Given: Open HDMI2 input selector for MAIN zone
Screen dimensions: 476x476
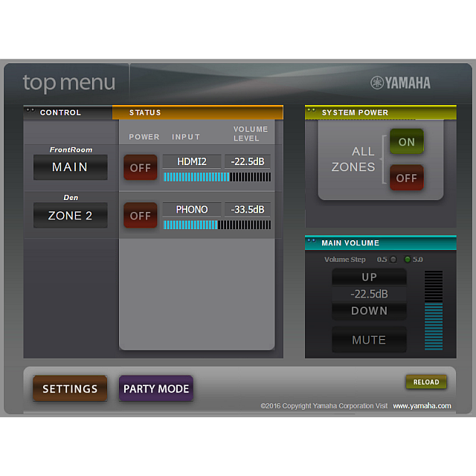Looking at the screenshot, I should tap(192, 161).
